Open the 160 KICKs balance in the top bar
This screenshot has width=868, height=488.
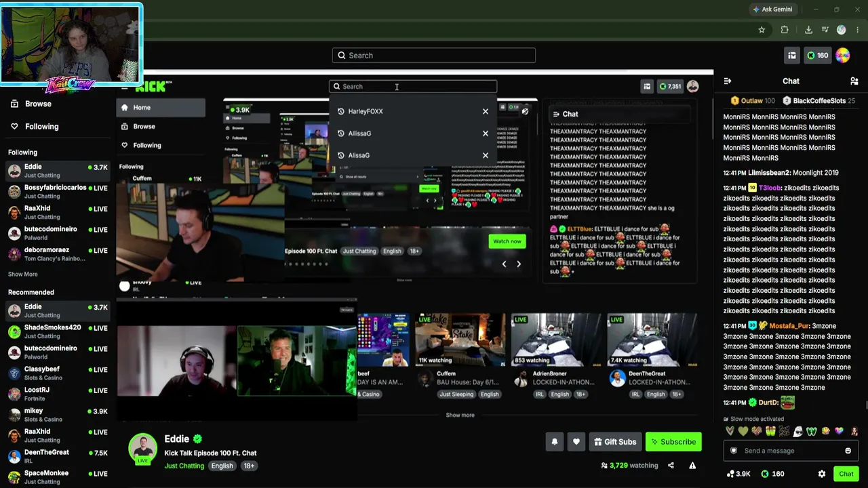(x=817, y=56)
